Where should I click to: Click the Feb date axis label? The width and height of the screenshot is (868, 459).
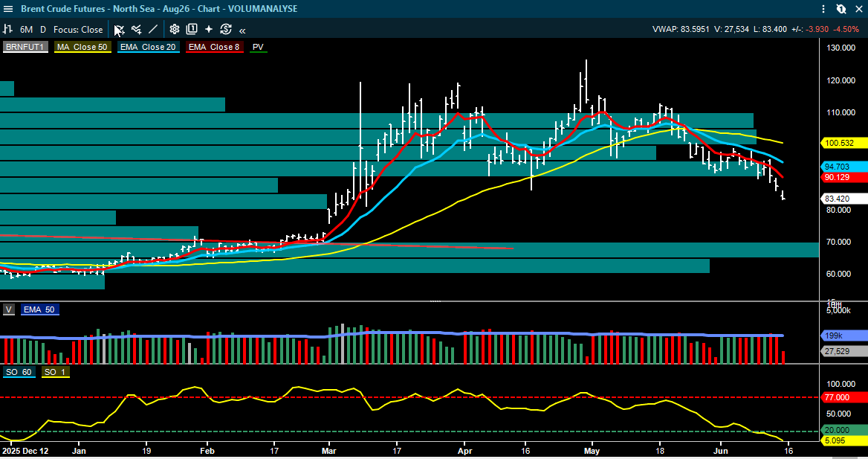pyautogui.click(x=207, y=452)
